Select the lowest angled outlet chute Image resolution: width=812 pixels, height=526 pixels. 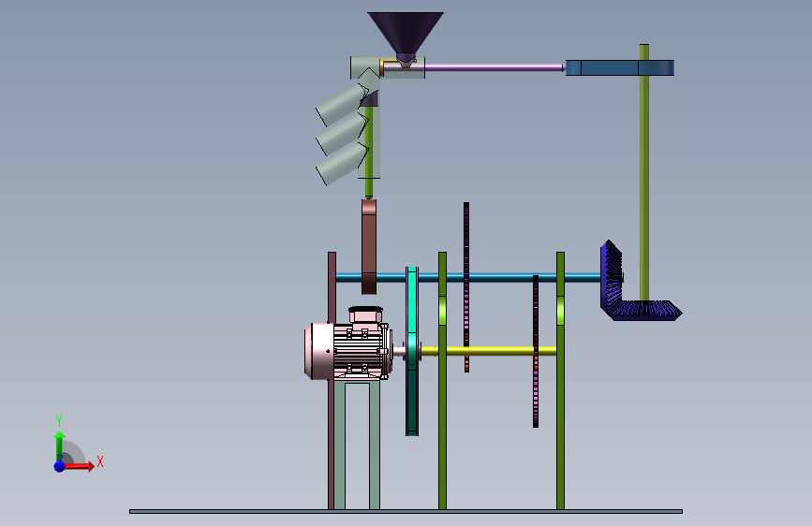(x=341, y=163)
